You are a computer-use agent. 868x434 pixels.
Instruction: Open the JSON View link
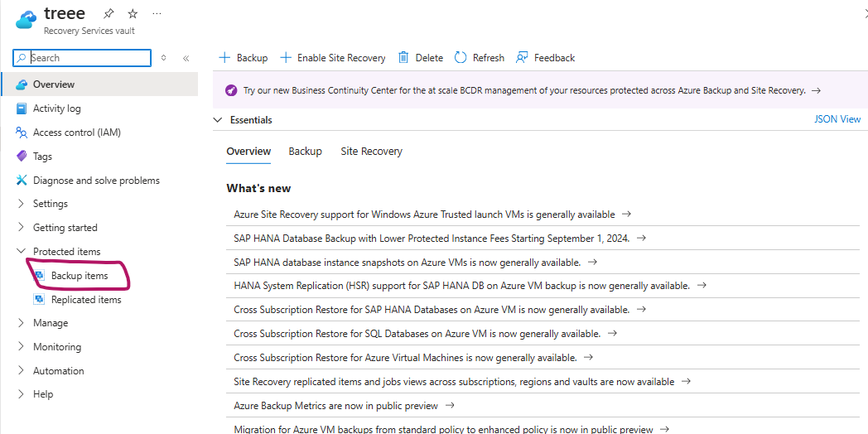[x=837, y=119]
